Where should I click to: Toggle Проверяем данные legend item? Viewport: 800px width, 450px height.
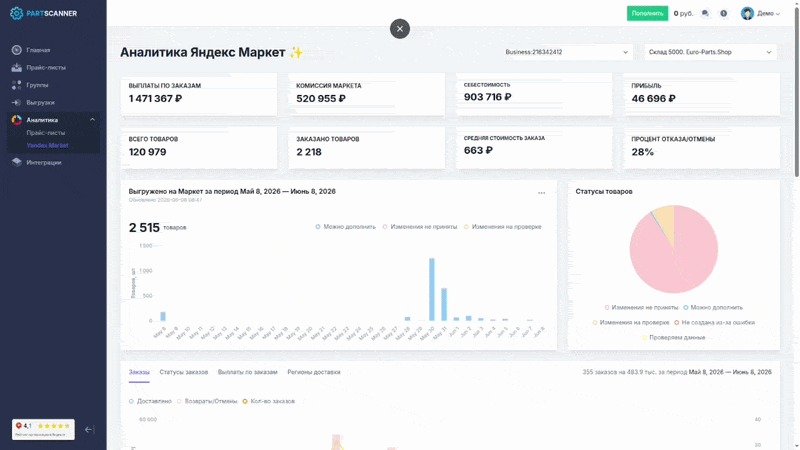[673, 337]
